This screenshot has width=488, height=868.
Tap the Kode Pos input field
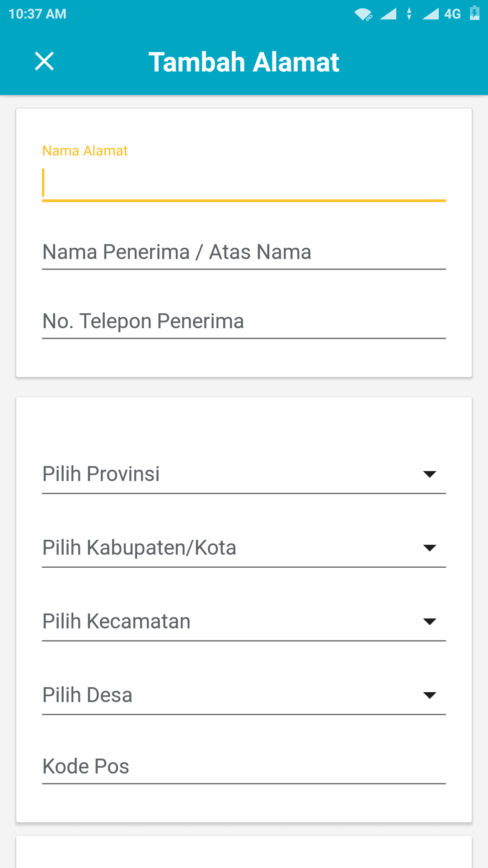click(x=244, y=767)
